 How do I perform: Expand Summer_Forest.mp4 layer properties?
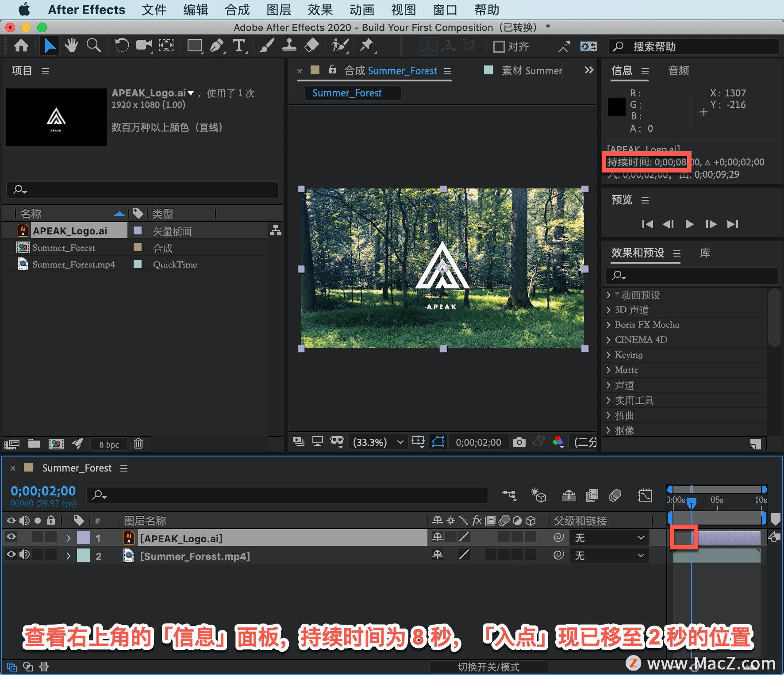(68, 556)
